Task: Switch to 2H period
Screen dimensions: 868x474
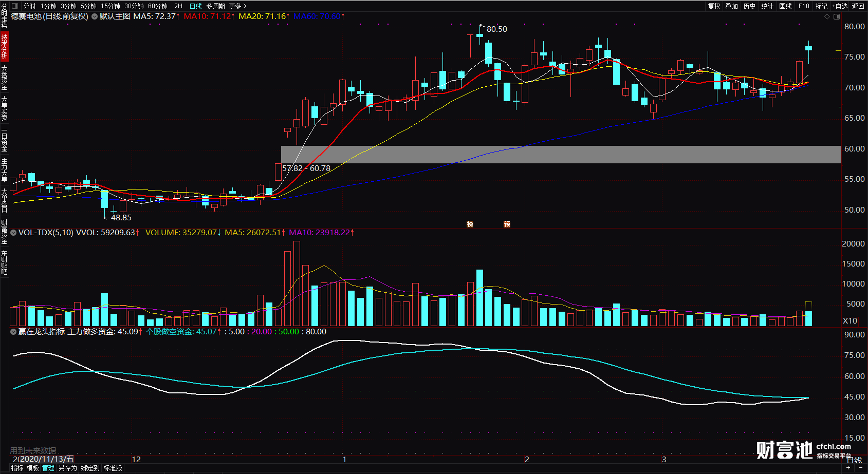Action: pos(178,6)
